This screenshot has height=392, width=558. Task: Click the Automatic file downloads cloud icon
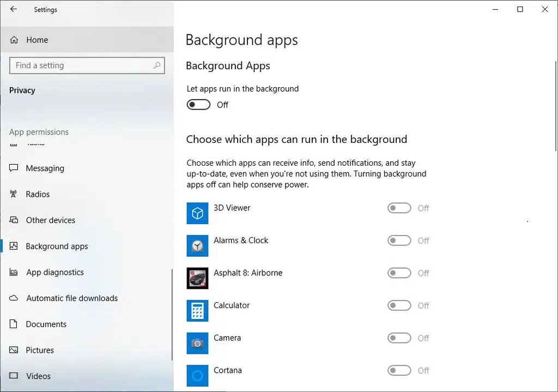(14, 298)
